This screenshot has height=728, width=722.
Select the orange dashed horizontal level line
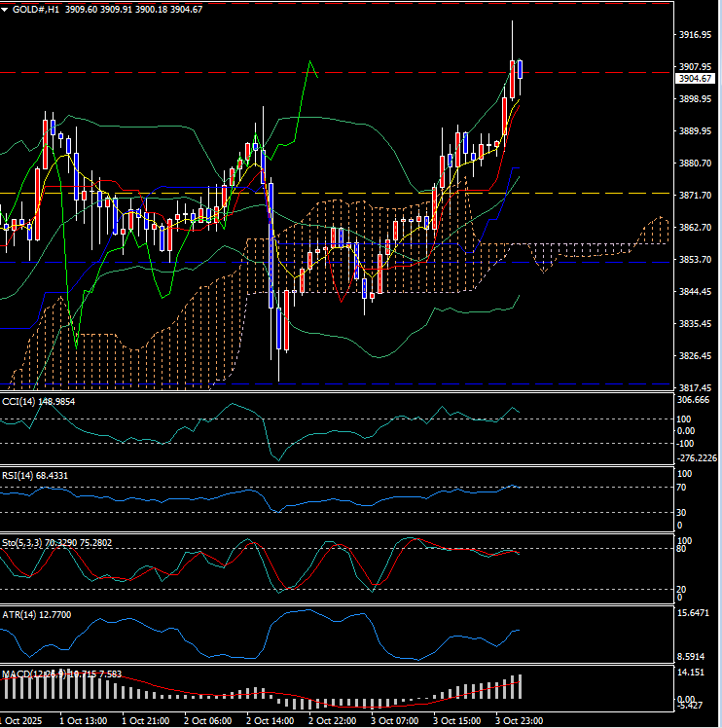pyautogui.click(x=584, y=193)
